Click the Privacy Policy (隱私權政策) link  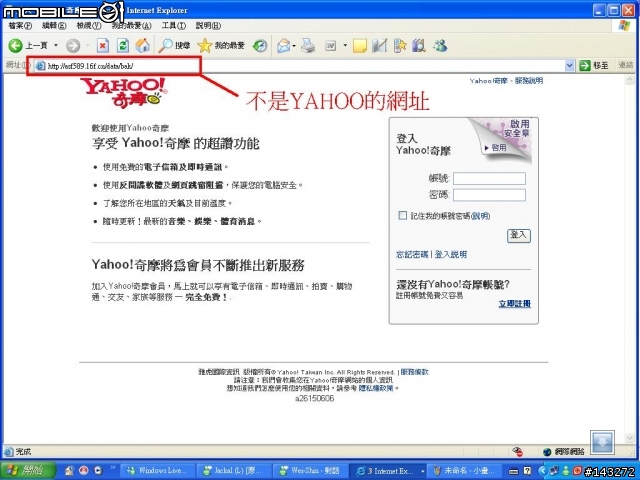(376, 388)
